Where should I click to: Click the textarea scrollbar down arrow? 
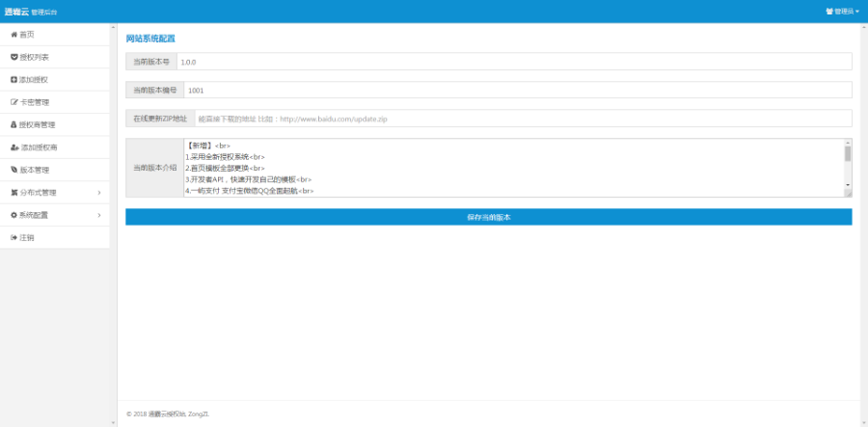coord(848,185)
